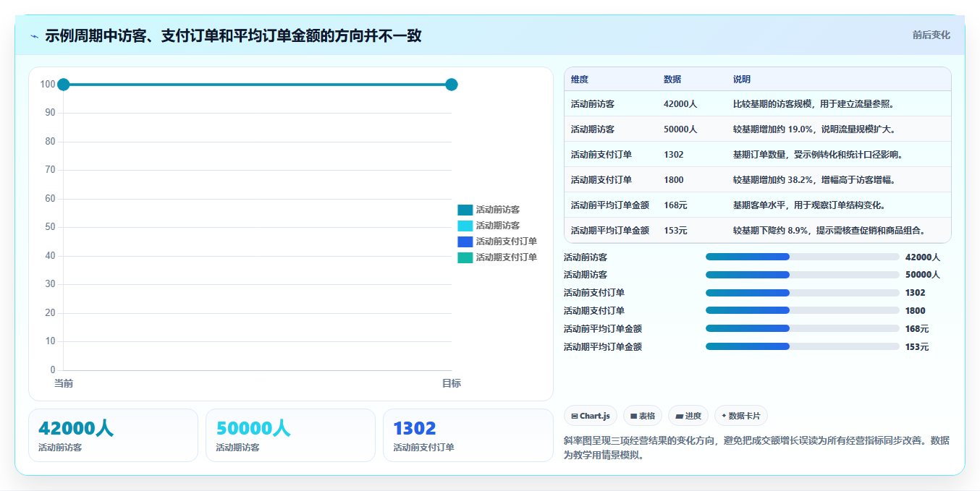This screenshot has width=980, height=491.
Task: Click the 1800 value beside progress bar
Action: click(916, 311)
